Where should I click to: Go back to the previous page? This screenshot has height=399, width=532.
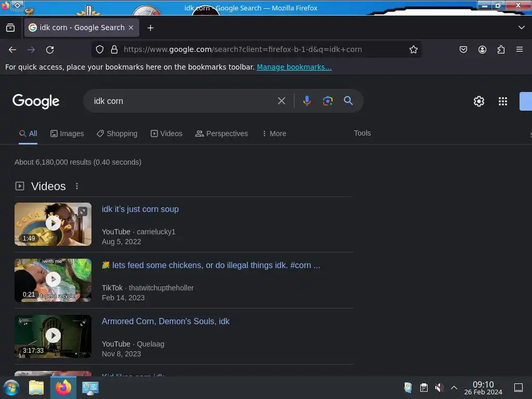pyautogui.click(x=12, y=49)
